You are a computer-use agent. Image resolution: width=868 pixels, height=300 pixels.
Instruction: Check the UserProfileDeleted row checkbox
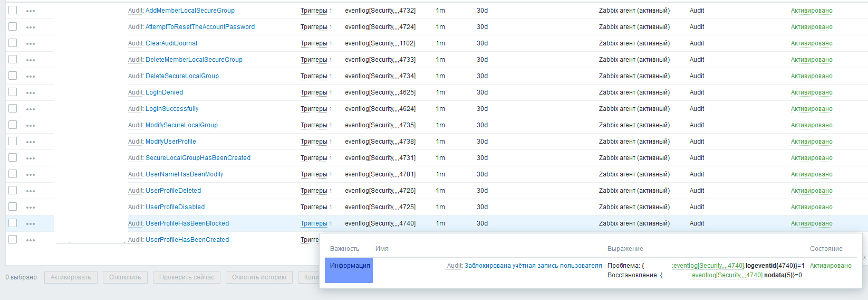click(13, 190)
